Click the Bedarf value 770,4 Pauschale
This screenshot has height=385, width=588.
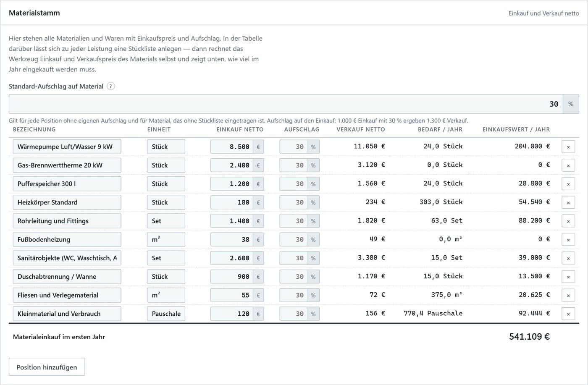433,313
